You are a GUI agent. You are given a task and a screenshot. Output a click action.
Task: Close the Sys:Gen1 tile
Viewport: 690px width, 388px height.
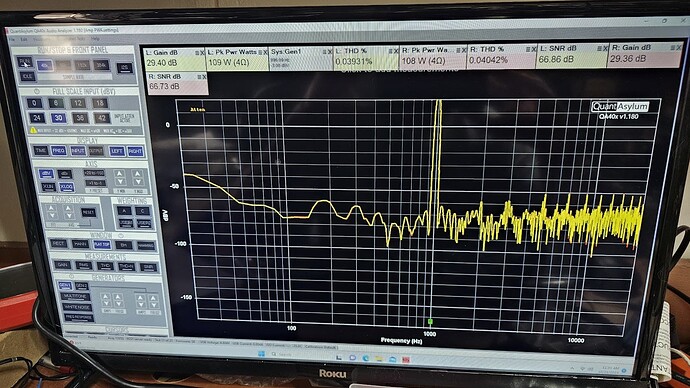330,52
